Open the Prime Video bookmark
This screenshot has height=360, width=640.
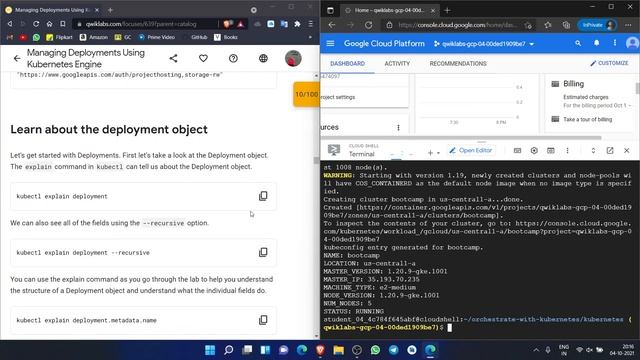156,37
